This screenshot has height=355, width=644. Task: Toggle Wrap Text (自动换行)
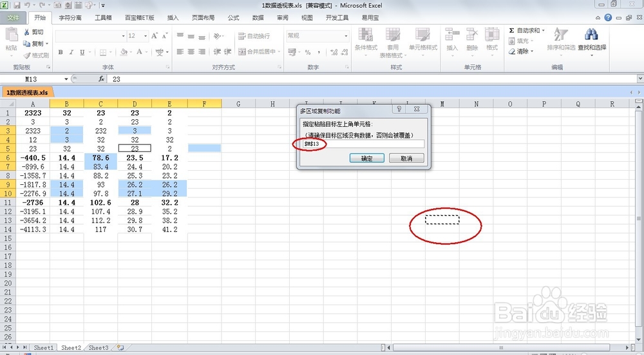coord(254,36)
